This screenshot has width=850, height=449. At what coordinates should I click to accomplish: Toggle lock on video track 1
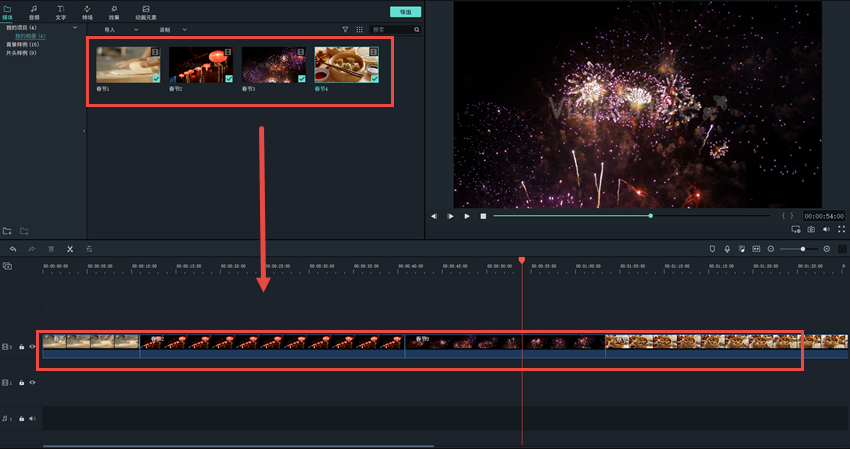click(22, 383)
